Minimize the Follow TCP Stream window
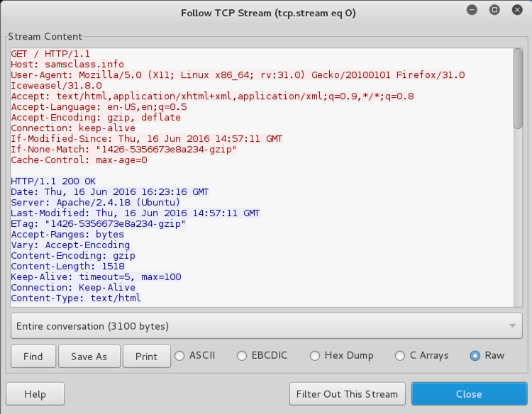Screen dimensions: 532x414 (x=472, y=10)
